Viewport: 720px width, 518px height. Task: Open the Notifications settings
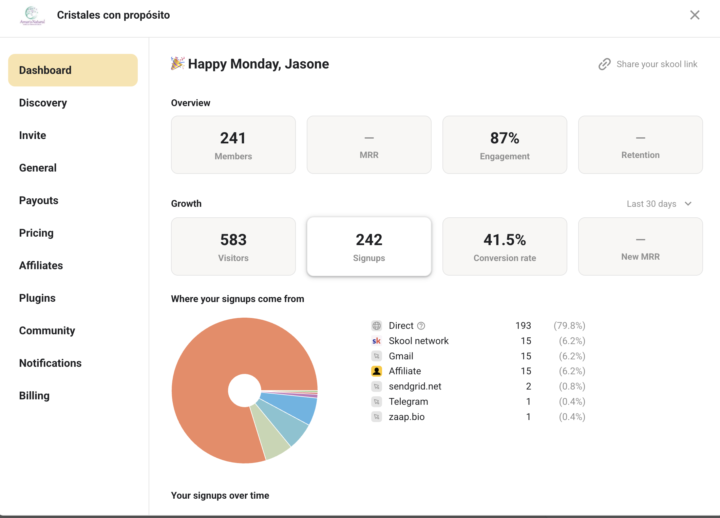click(73, 363)
